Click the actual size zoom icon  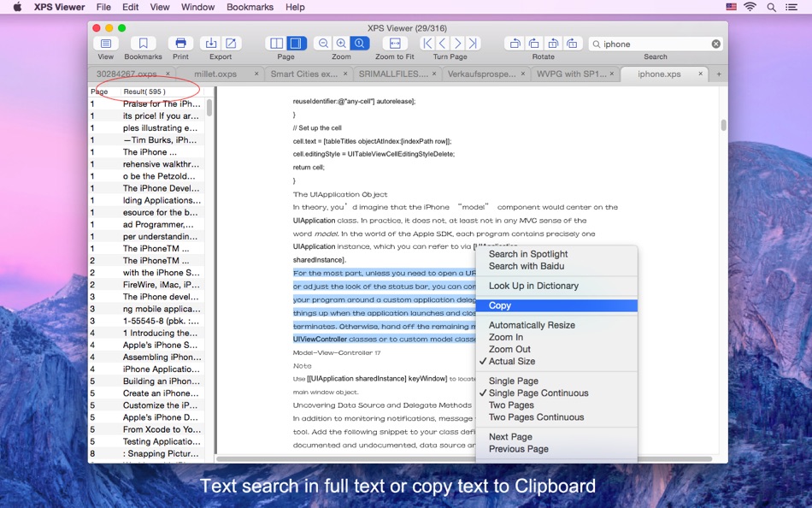click(x=359, y=44)
